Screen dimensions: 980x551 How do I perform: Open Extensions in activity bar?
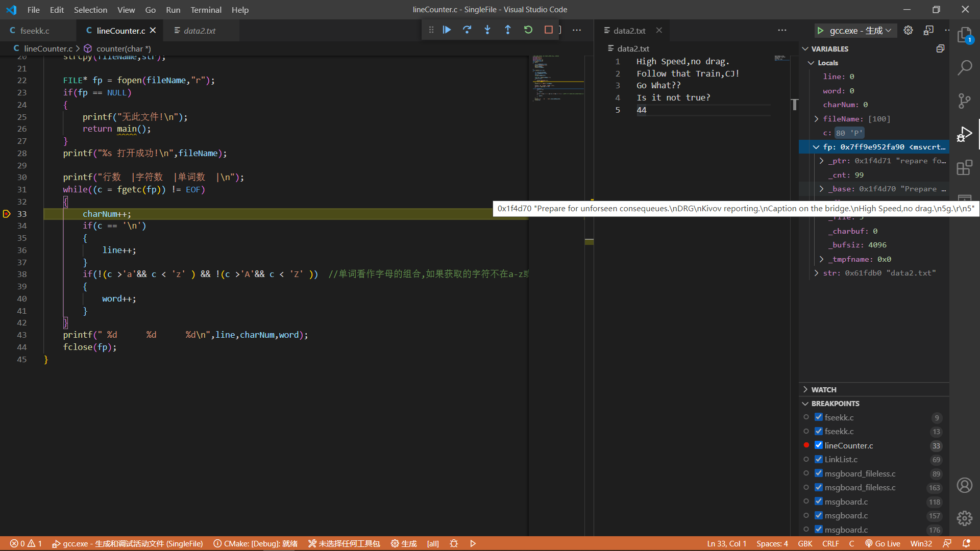coord(964,167)
